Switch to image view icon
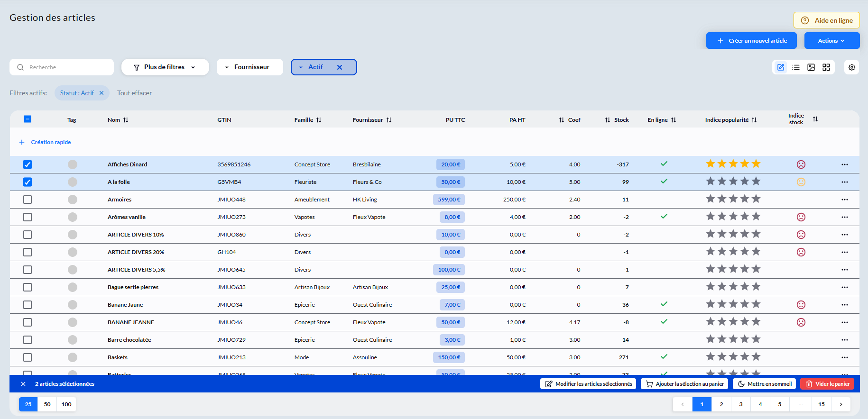 pyautogui.click(x=811, y=67)
